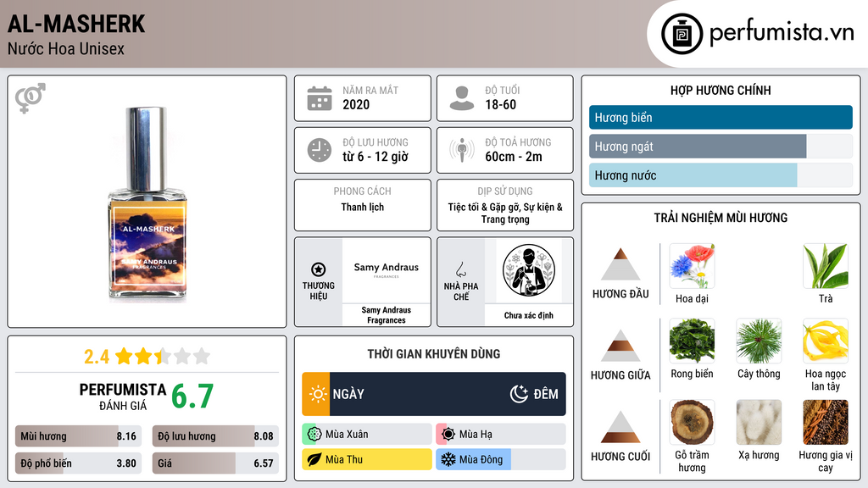Click the Giá 6.57 score bar
Viewport: 868px width, 488px height.
pyautogui.click(x=215, y=463)
